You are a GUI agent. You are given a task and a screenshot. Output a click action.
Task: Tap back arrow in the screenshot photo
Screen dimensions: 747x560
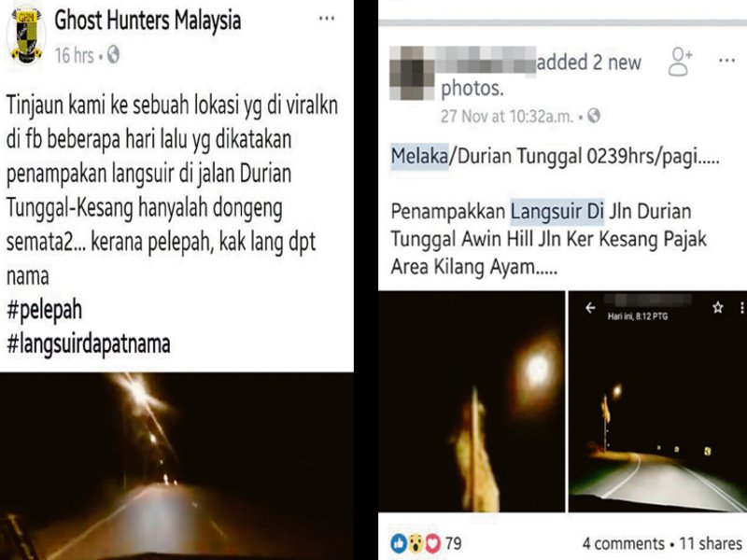591,308
